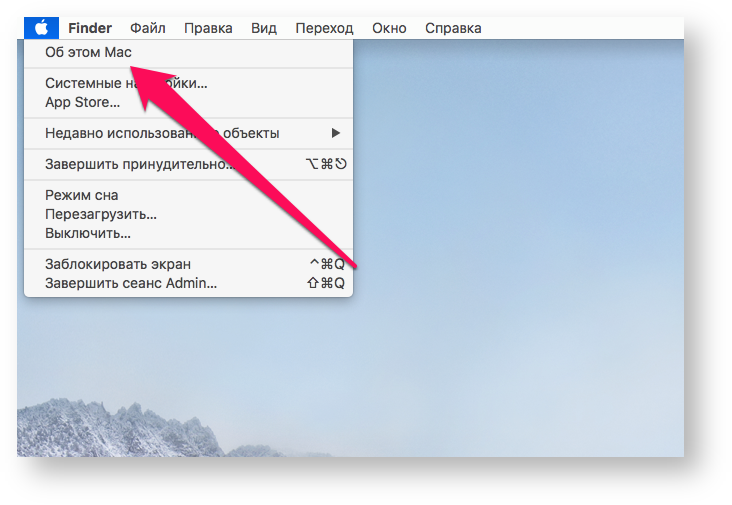This screenshot has height=505, width=732.
Task: Select Перезагрузить to restart
Action: point(100,214)
